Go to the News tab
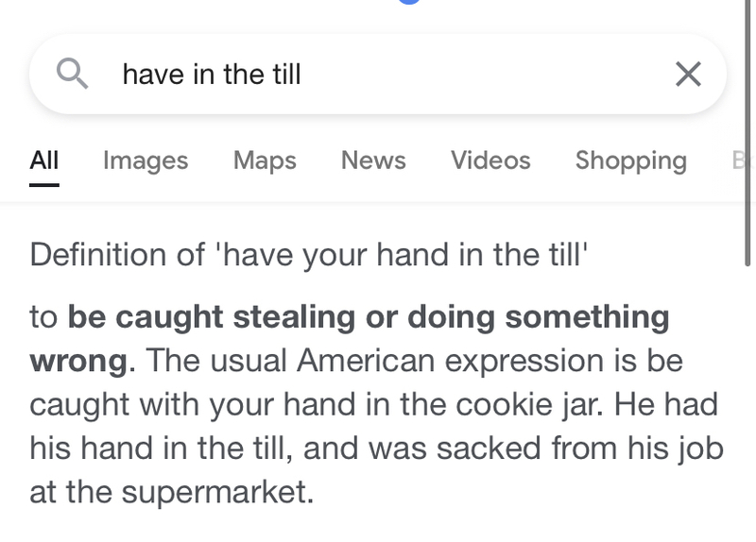Screen dimensions: 756x542 click(x=373, y=161)
